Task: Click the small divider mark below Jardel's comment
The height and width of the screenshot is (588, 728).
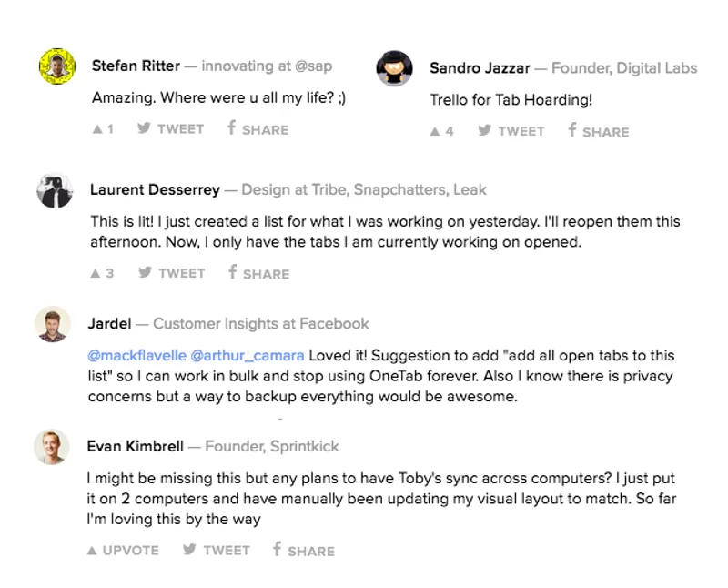Action: (x=282, y=416)
